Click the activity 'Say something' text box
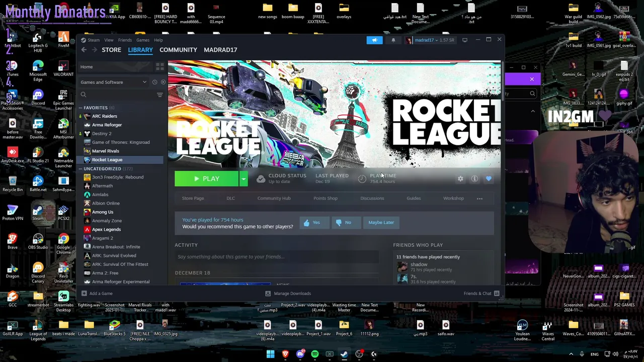The image size is (644, 362). pos(276,256)
